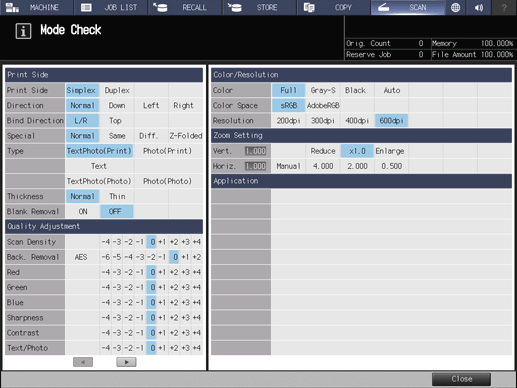Select the STORE disk icon
Screen dimensions: 517x388
[235, 7]
